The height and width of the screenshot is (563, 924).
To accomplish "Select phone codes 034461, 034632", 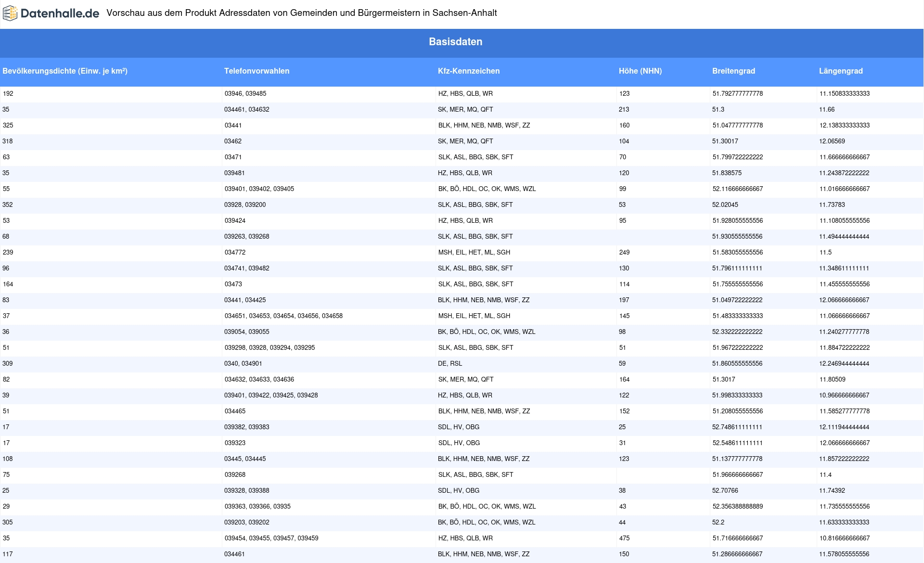I will point(247,110).
